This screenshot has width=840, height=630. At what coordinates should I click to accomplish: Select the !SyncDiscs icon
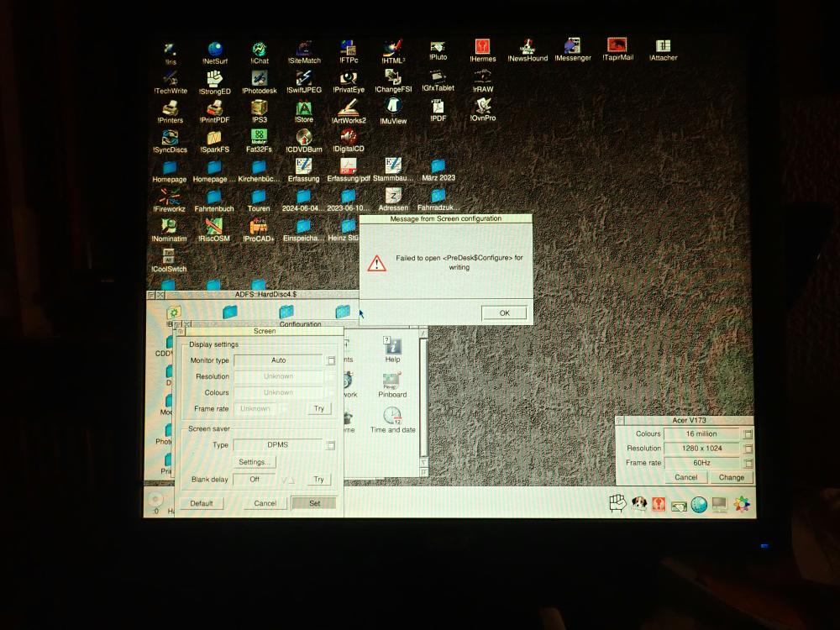click(170, 142)
